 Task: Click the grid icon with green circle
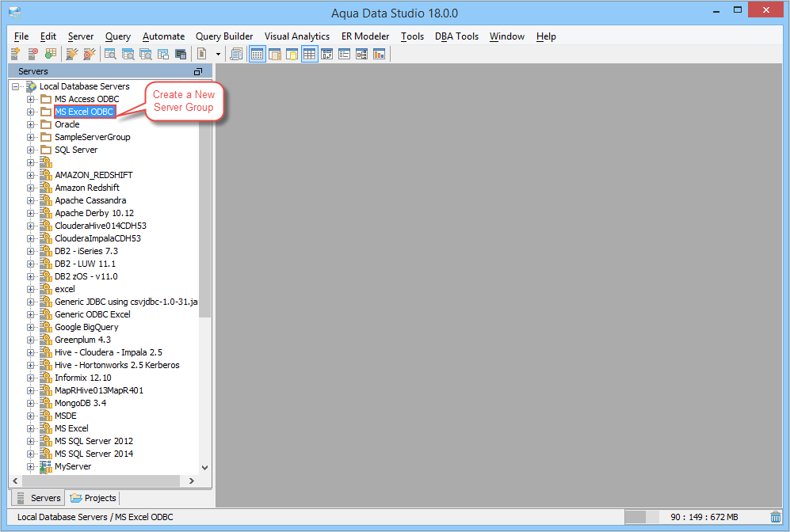point(51,54)
